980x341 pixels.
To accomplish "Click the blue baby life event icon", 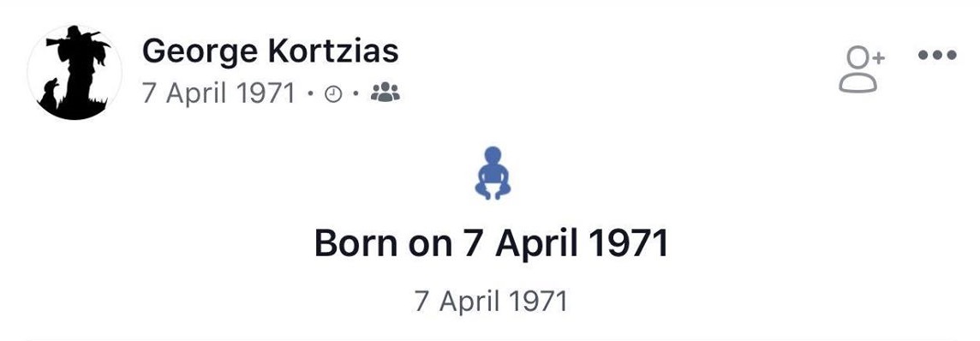I will (x=493, y=173).
